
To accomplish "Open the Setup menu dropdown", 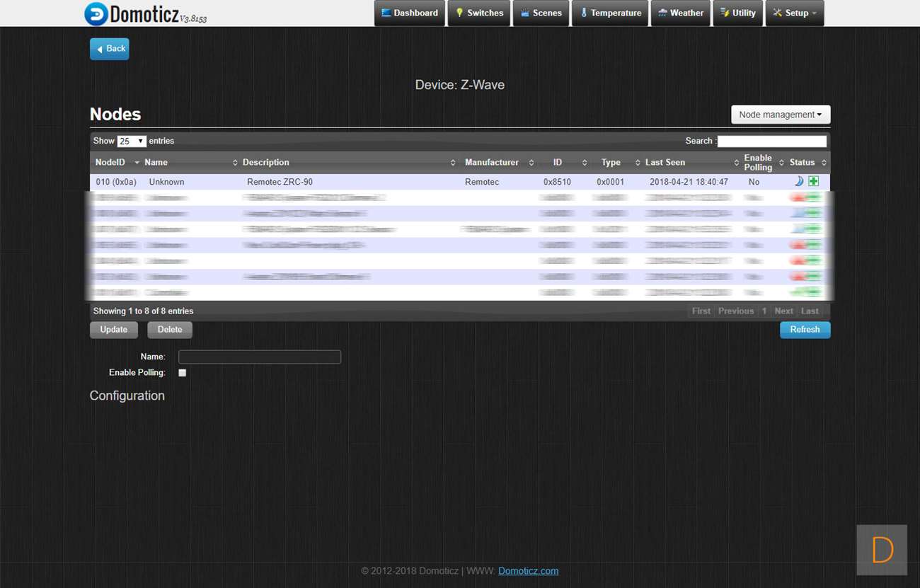I will 794,13.
